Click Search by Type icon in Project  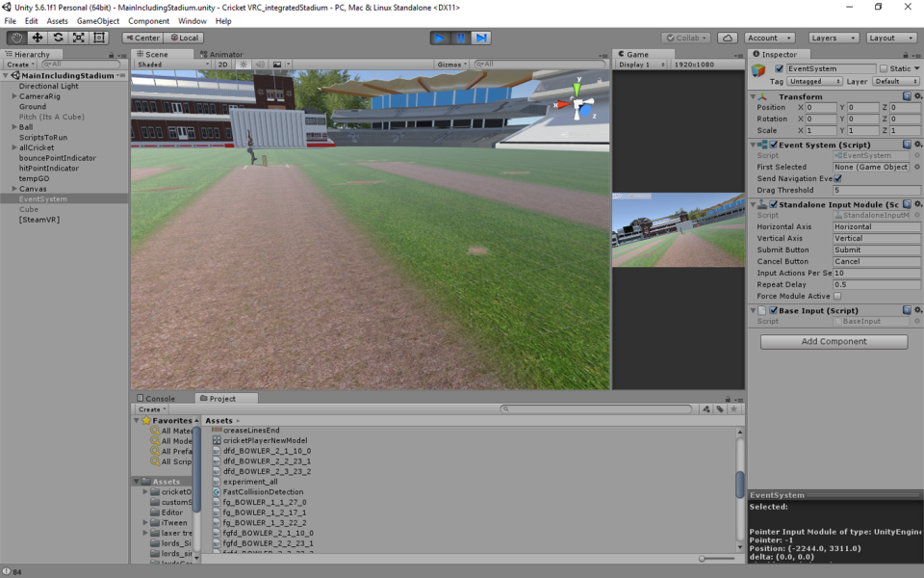tap(706, 408)
